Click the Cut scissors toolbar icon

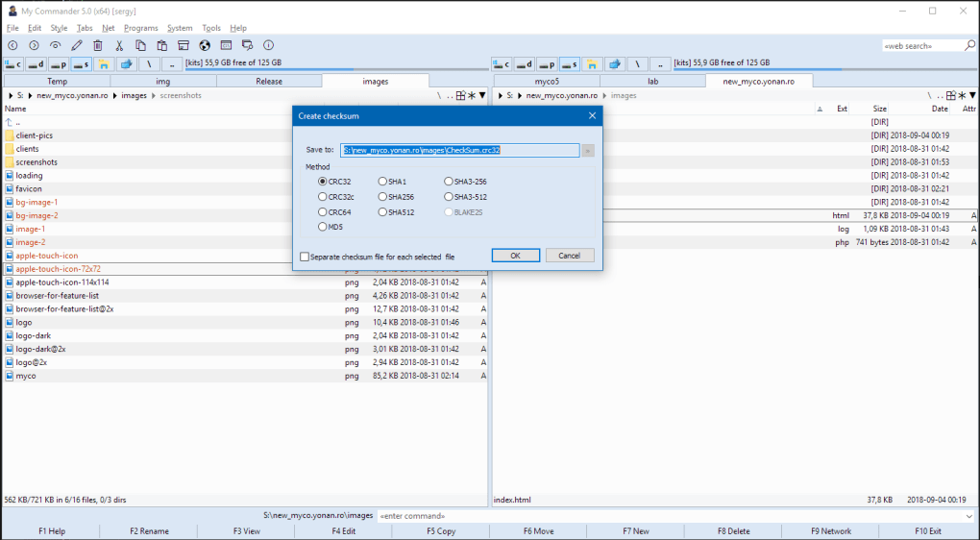119,45
